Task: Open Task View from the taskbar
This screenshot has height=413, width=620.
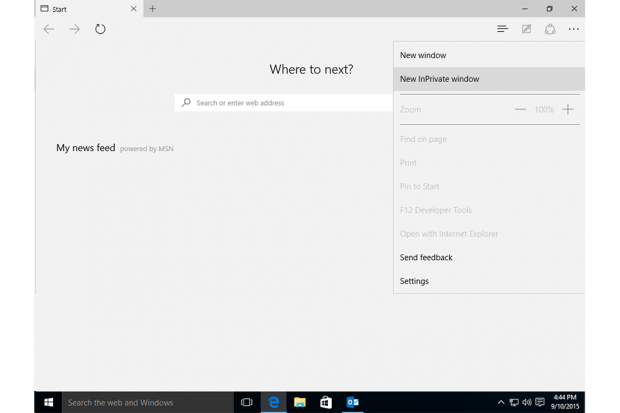Action: tap(247, 402)
